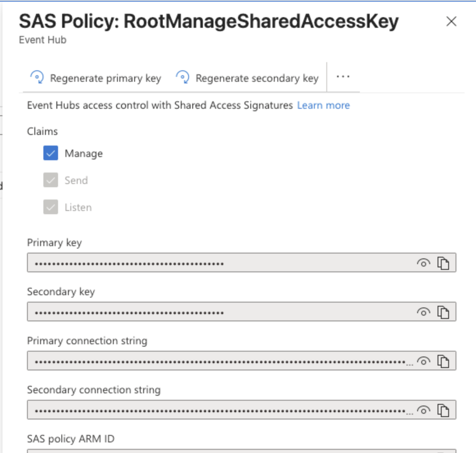Click the Regenerate primary key button
This screenshot has width=476, height=453.
coord(98,78)
